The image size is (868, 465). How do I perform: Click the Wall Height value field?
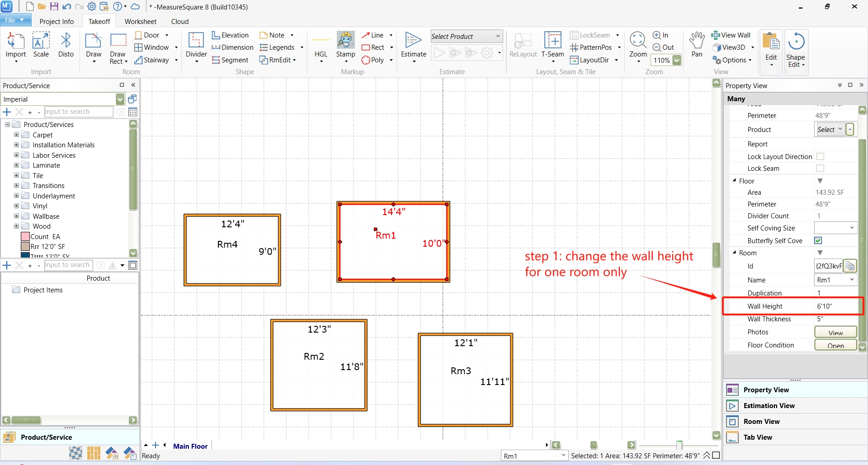tap(836, 306)
